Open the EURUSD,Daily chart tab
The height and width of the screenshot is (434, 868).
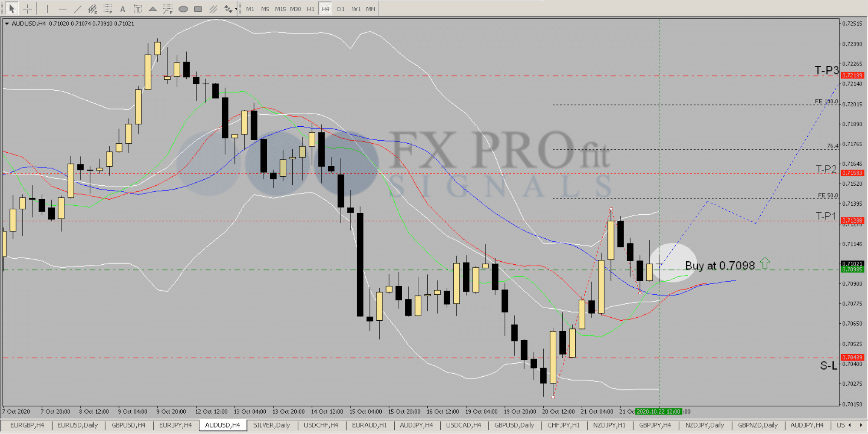(x=77, y=425)
